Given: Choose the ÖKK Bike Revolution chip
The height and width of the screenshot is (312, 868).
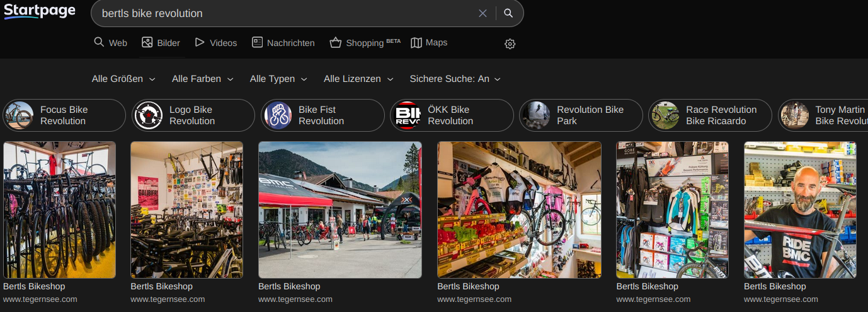Looking at the screenshot, I should click(x=452, y=115).
